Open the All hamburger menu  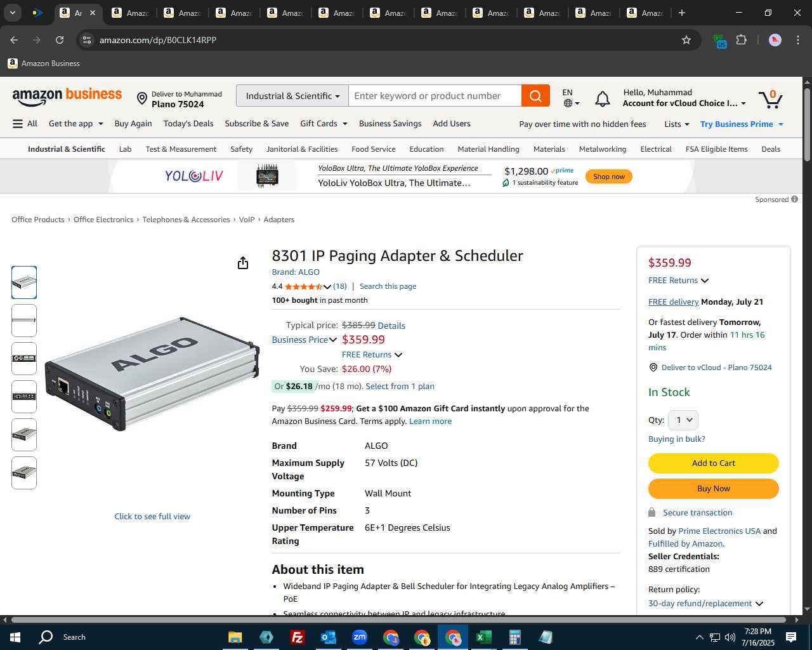pos(25,124)
